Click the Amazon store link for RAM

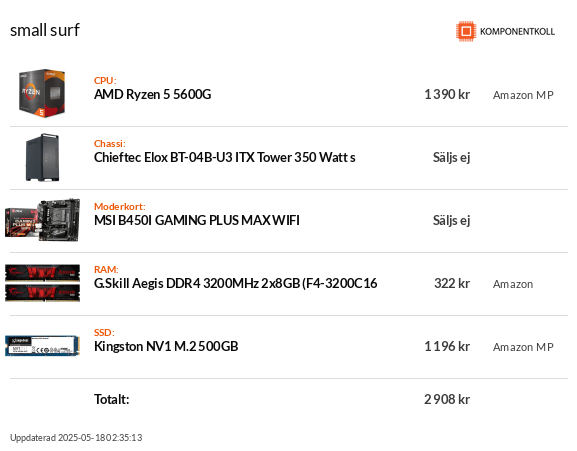513,284
